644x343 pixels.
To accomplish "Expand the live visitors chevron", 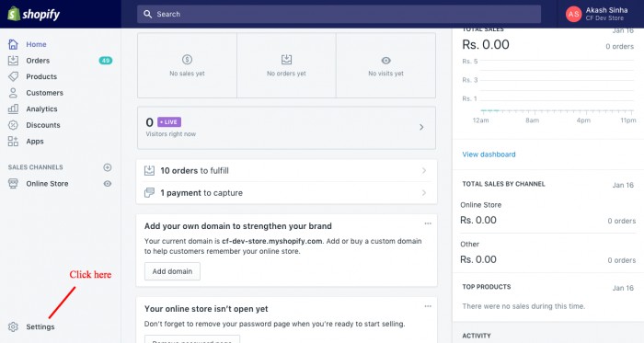I will 421,127.
